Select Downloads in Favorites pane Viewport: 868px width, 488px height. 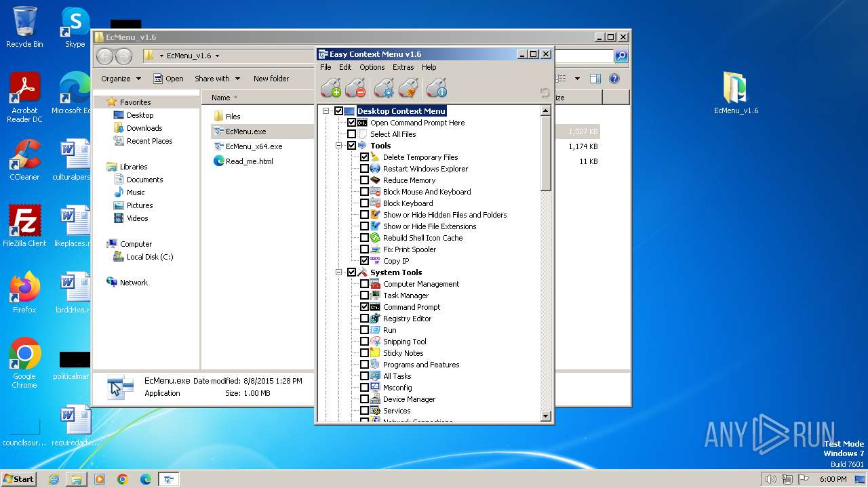click(x=138, y=128)
